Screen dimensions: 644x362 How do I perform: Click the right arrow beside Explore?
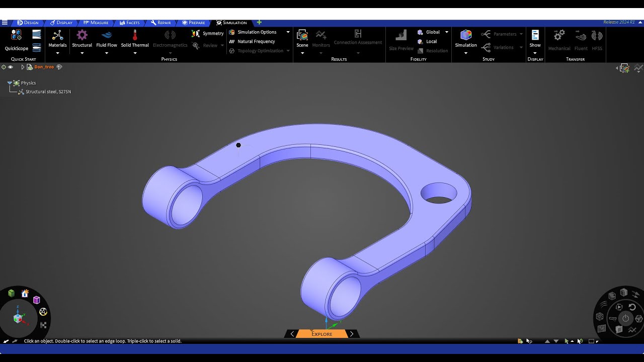352,334
